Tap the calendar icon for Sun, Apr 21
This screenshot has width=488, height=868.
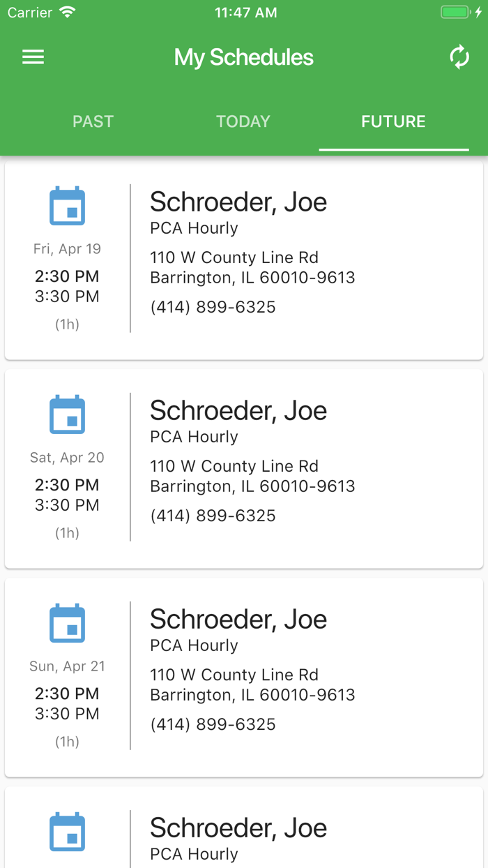pyautogui.click(x=66, y=622)
